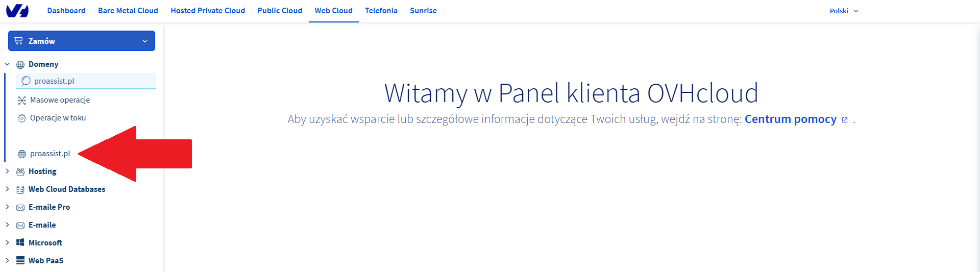The image size is (980, 272).
Task: Click the Microsoft label in the sidebar
Action: [45, 243]
